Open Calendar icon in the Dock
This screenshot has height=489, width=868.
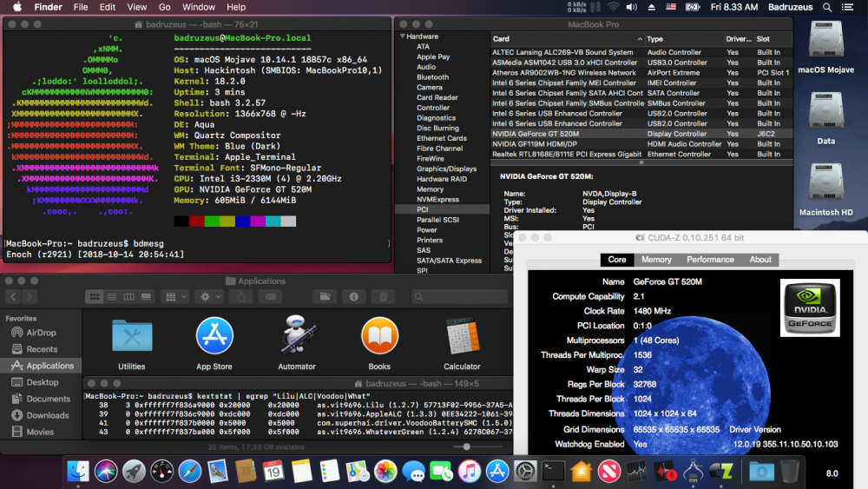(273, 472)
